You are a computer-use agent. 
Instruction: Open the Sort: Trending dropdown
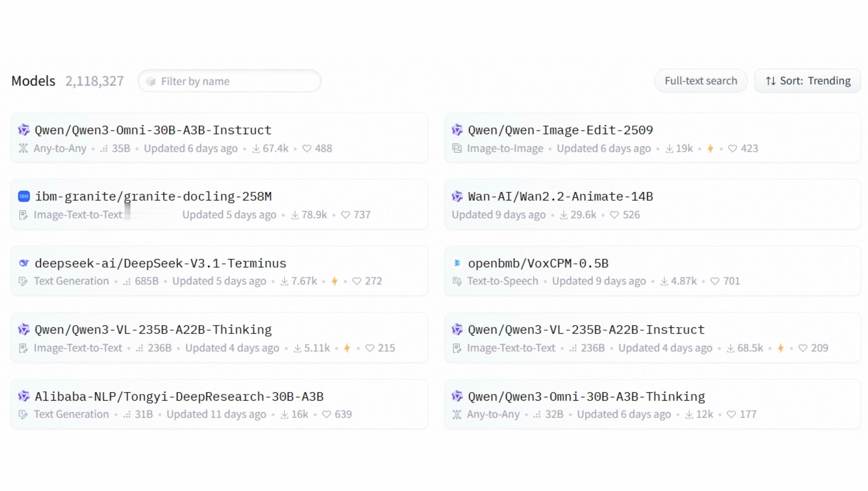pyautogui.click(x=808, y=81)
